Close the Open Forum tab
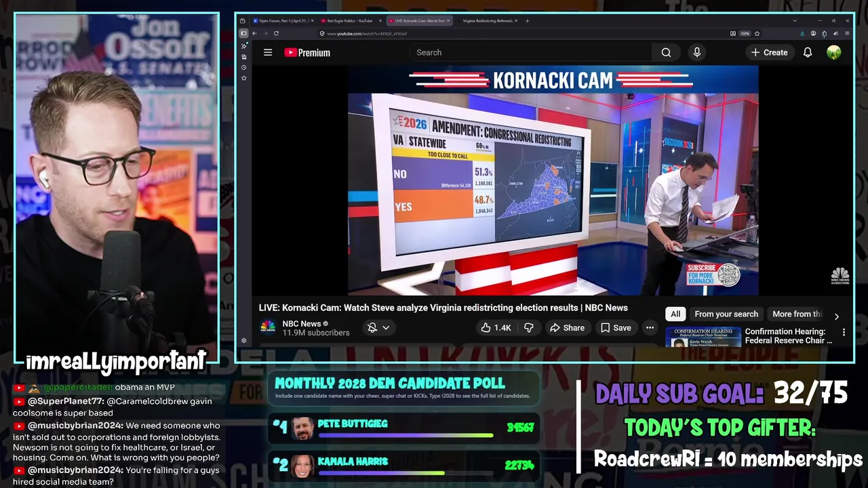 pos(312,21)
